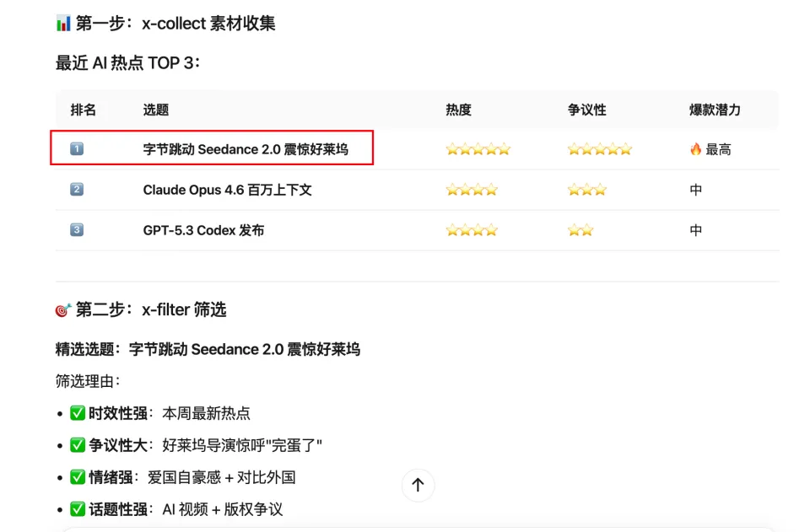Select the Claude Opus 4.6 百万上下文 topic
The image size is (810, 532).
[x=227, y=190]
